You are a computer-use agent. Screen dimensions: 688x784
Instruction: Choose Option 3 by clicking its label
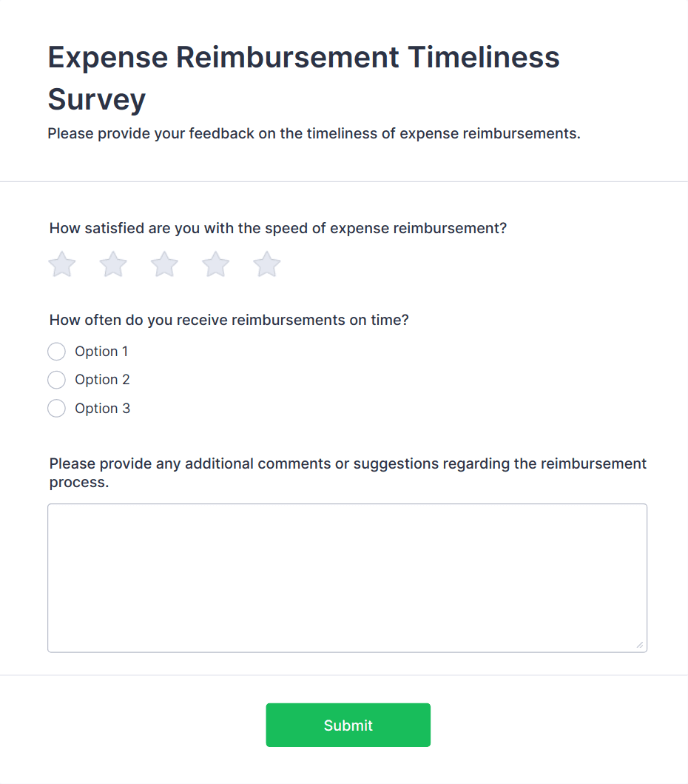pos(102,408)
